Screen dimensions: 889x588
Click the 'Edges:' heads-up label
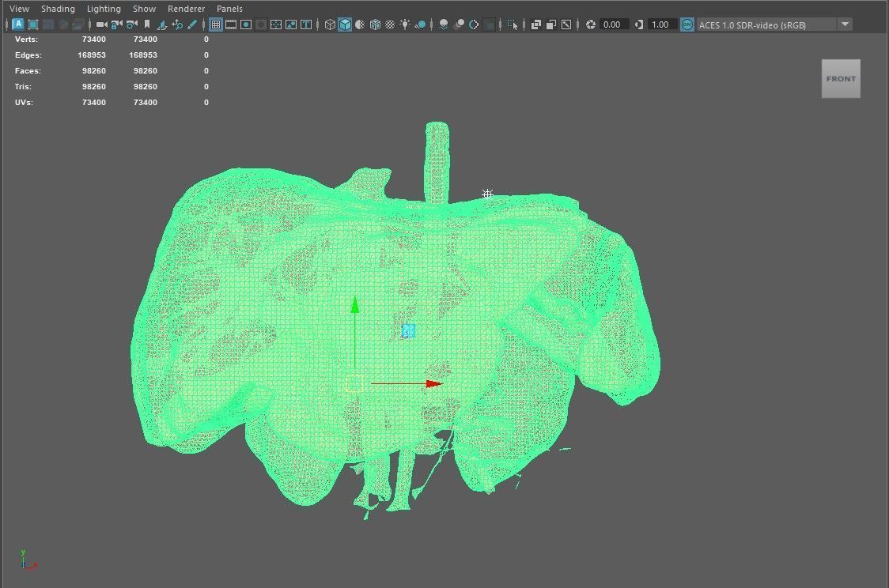pyautogui.click(x=28, y=55)
